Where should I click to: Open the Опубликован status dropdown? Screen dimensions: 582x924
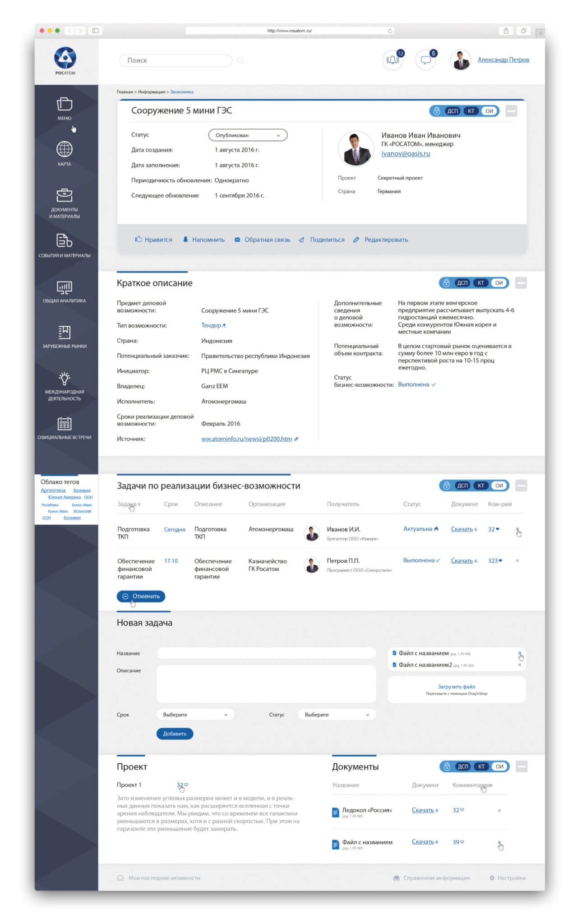[248, 135]
